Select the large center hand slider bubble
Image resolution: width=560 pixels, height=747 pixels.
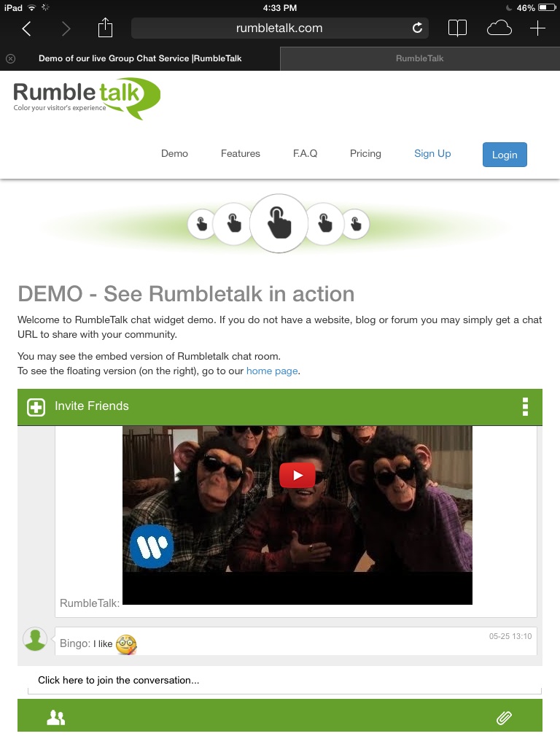(279, 223)
